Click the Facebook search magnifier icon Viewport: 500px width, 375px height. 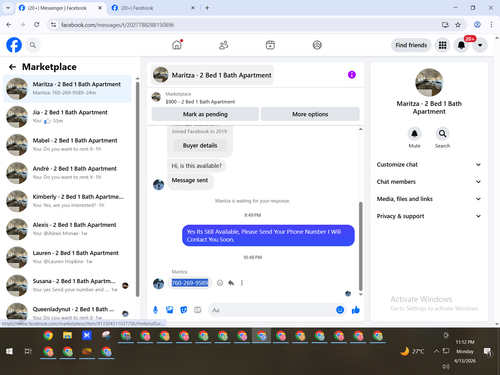pos(33,45)
